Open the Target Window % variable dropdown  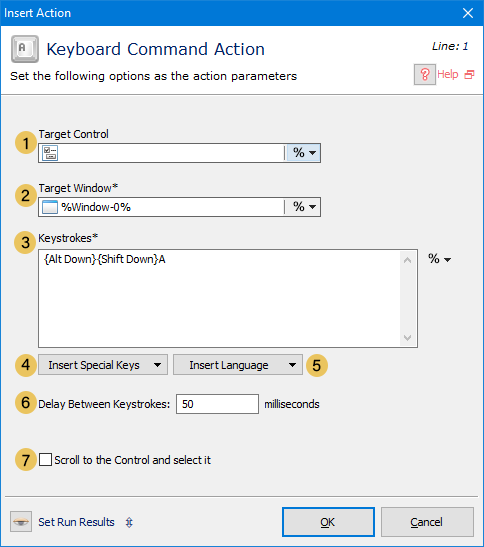click(x=304, y=207)
